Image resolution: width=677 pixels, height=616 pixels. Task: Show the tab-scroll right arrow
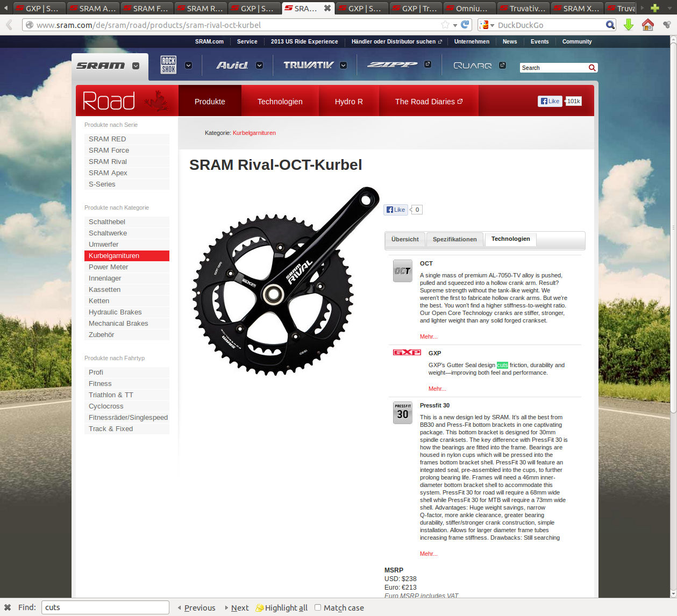pos(642,8)
